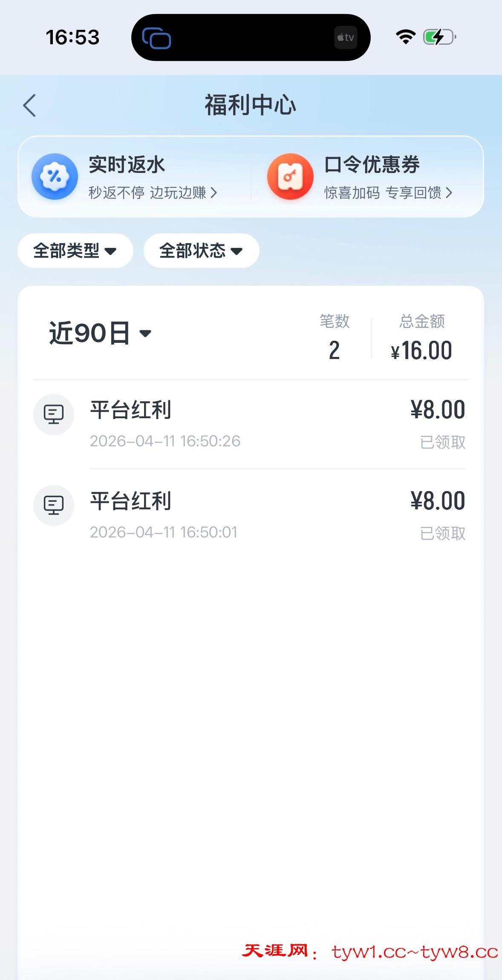Tap the orange coupon key icon

[x=290, y=176]
